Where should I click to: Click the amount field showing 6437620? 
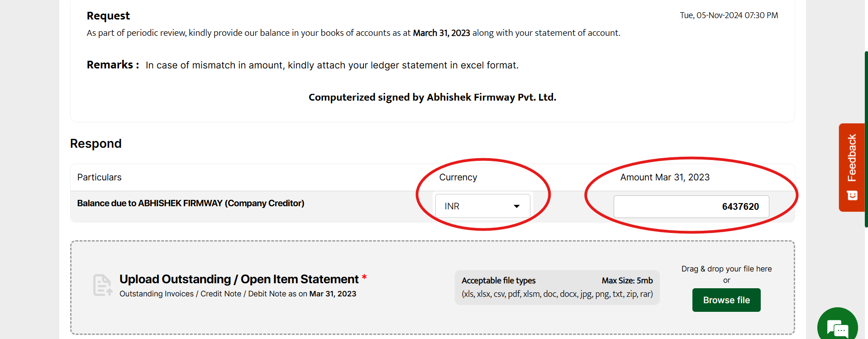point(691,207)
